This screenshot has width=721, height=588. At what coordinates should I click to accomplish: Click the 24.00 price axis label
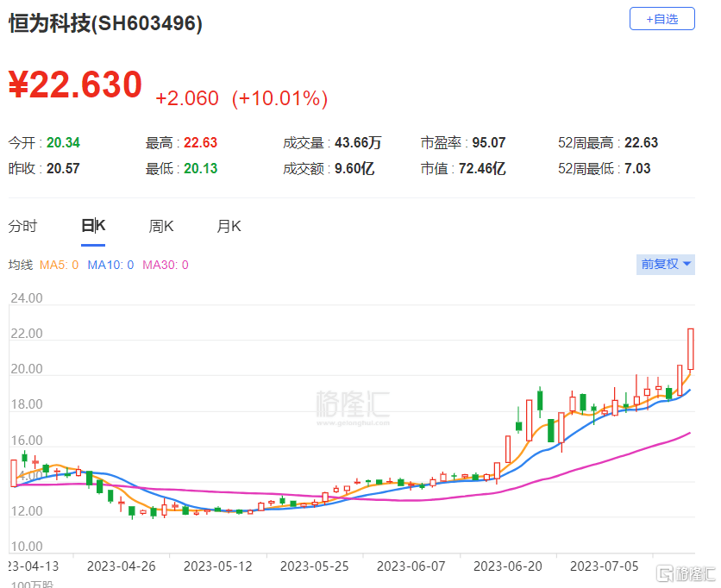coord(26,298)
